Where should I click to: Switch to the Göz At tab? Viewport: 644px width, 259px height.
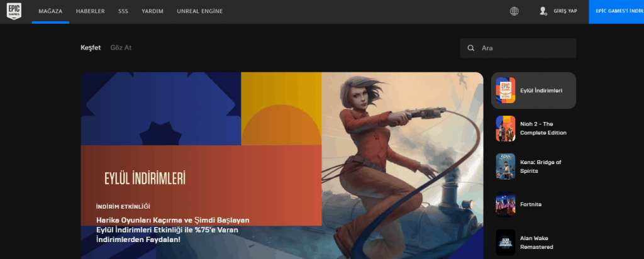[x=121, y=48]
